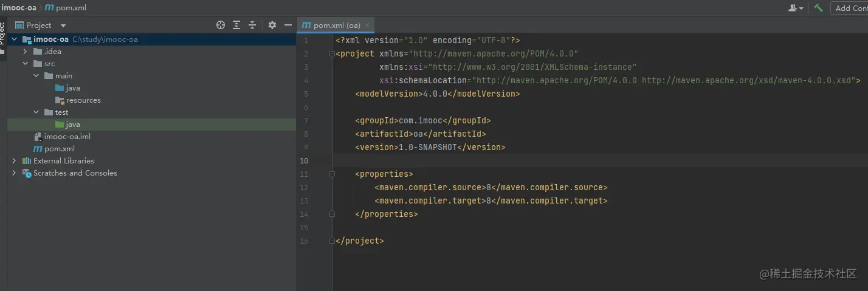Click fold end marker at line 14

click(x=332, y=214)
